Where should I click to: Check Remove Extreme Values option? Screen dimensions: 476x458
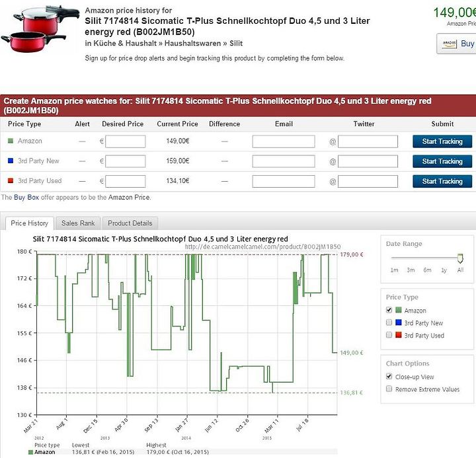389,389
